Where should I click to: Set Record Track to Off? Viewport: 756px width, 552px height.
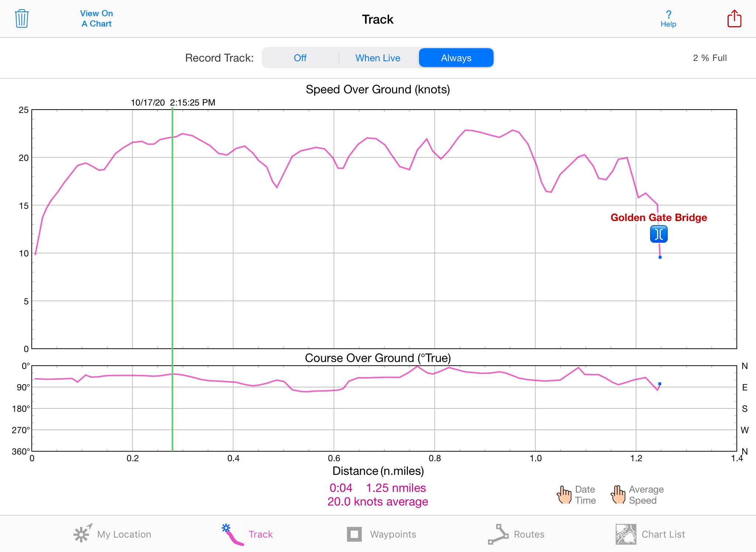[x=300, y=58]
